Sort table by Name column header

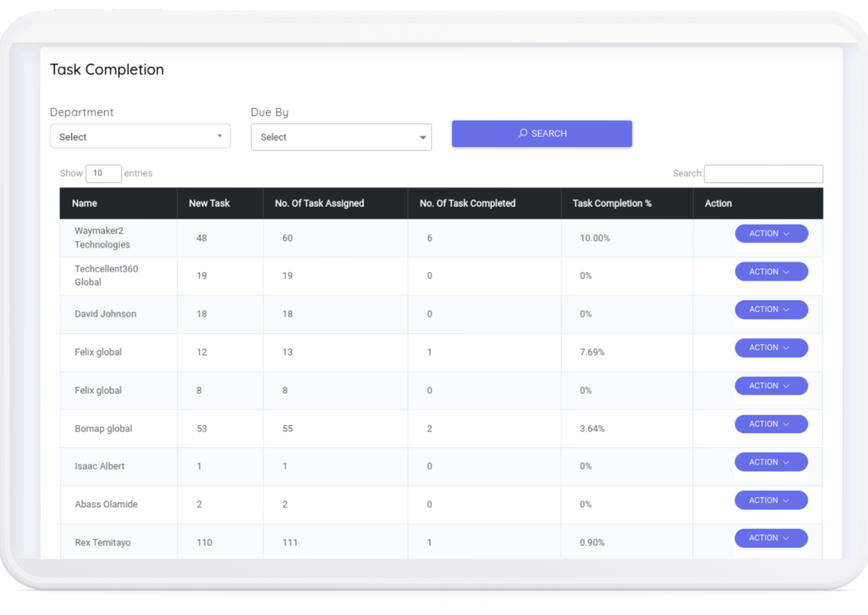85,203
